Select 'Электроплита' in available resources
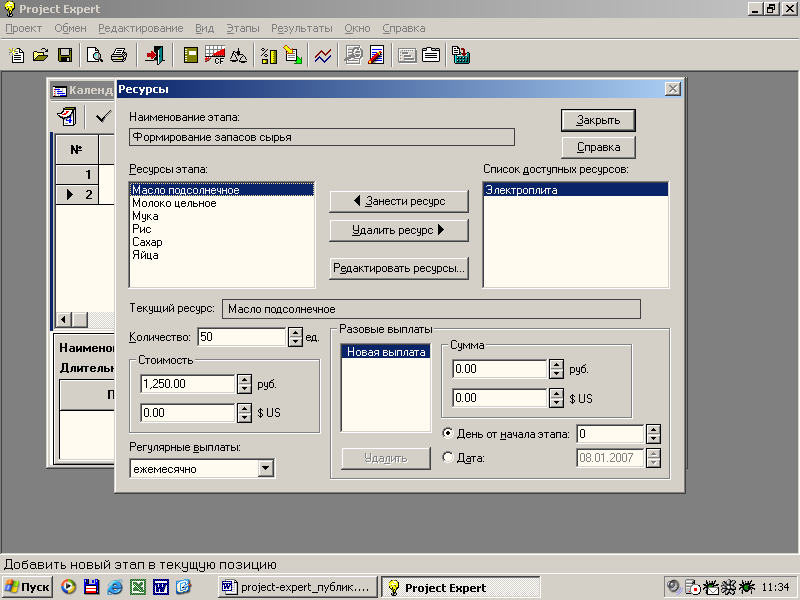 tap(576, 190)
